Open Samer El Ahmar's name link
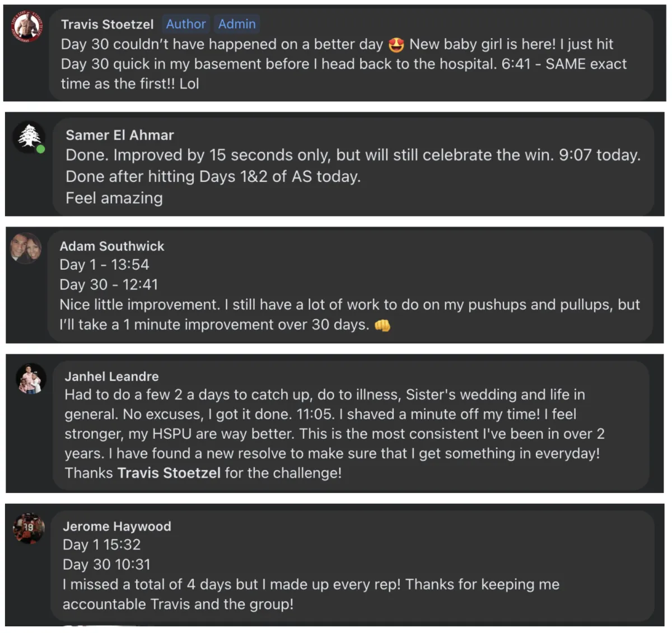The width and height of the screenshot is (672, 633). (119, 135)
